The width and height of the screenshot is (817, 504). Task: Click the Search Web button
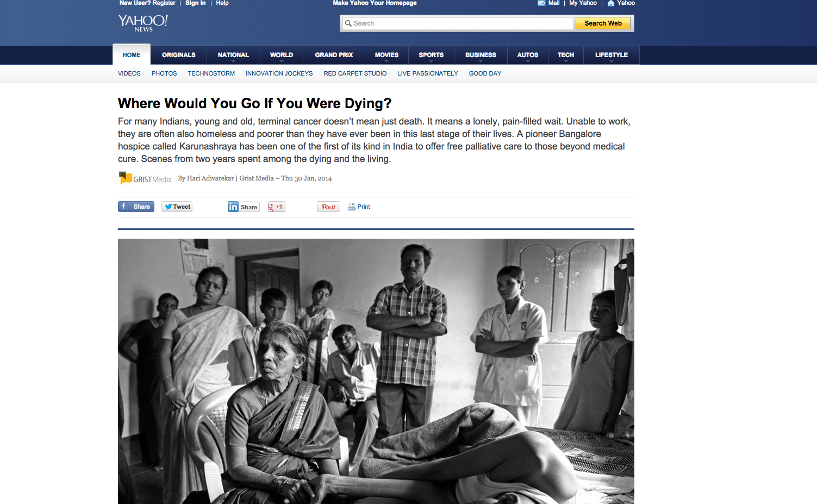pyautogui.click(x=603, y=23)
